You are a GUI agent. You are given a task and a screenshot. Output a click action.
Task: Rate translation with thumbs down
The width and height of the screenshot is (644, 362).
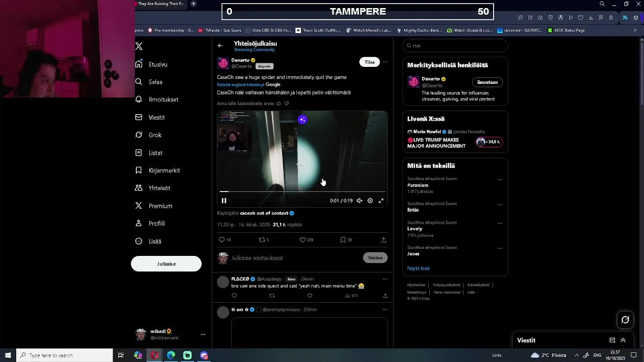[x=287, y=104]
